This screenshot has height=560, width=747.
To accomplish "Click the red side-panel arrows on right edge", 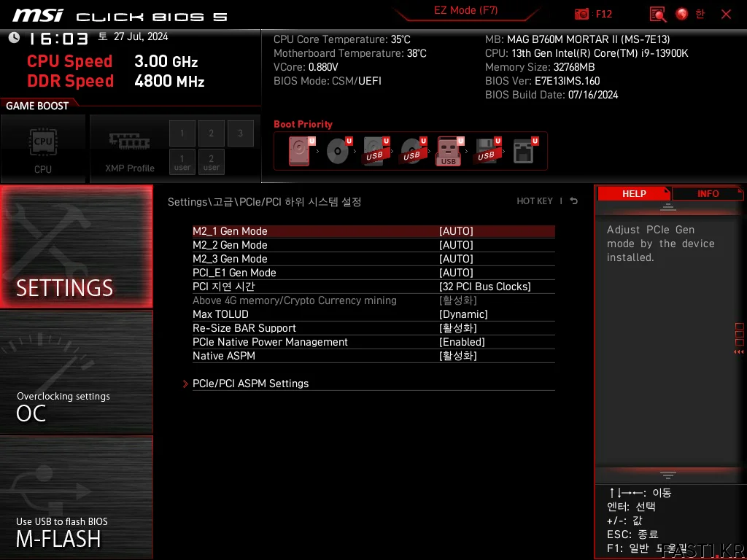I will click(x=738, y=352).
